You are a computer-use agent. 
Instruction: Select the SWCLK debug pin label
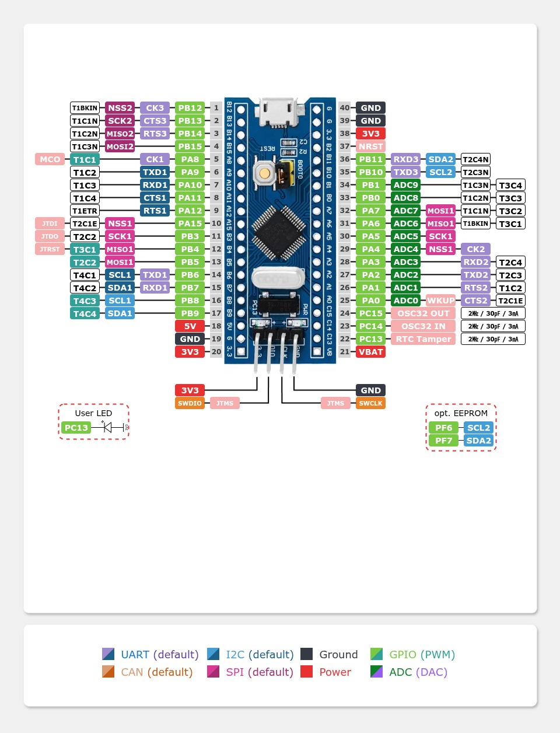pos(370,403)
